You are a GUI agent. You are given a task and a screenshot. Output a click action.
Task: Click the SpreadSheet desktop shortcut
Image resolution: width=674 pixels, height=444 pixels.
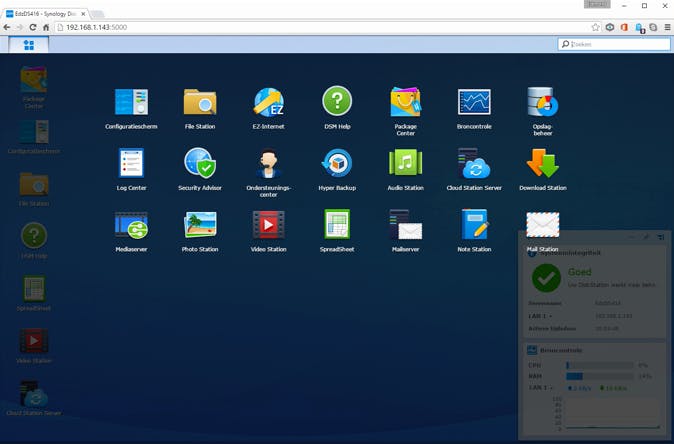(34, 288)
